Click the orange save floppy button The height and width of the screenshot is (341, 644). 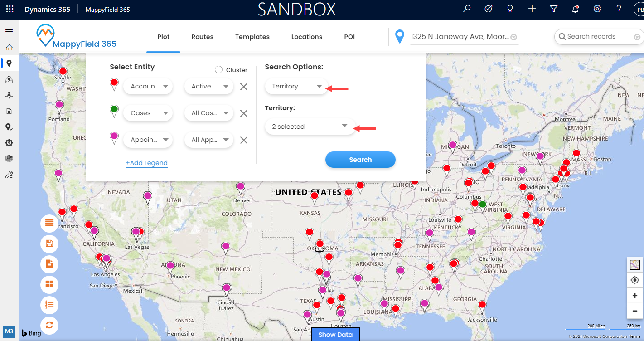point(49,244)
